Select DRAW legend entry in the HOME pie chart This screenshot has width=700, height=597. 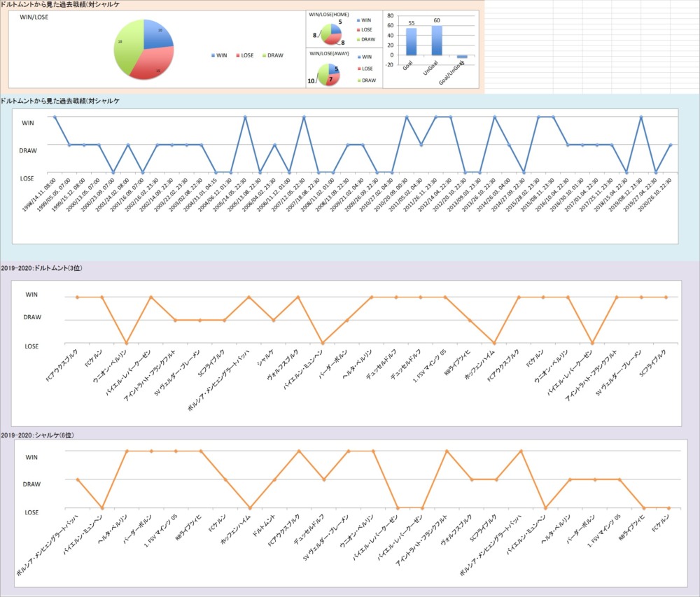(366, 40)
